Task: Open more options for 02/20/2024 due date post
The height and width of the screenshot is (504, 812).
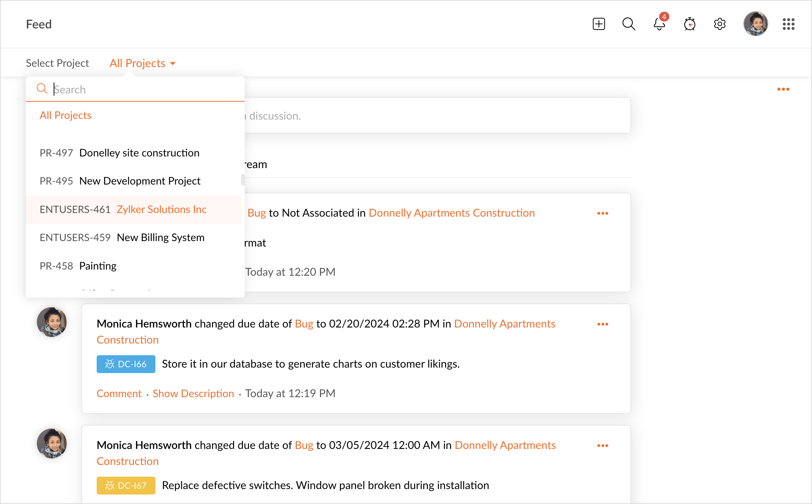Action: tap(603, 324)
